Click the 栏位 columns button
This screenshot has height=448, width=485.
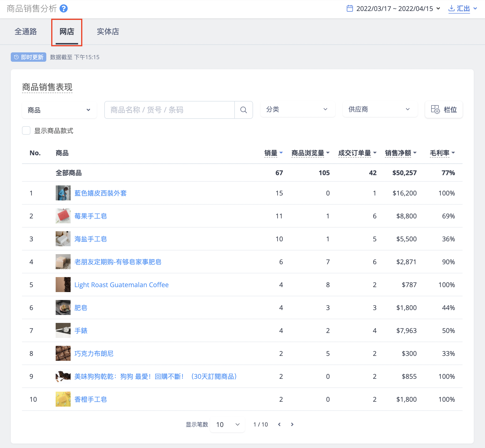(444, 110)
